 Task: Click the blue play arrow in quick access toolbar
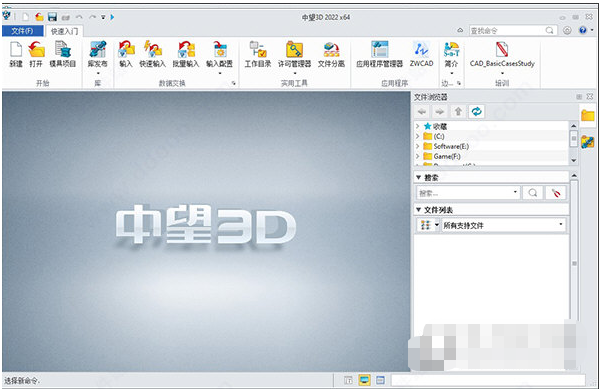(112, 17)
